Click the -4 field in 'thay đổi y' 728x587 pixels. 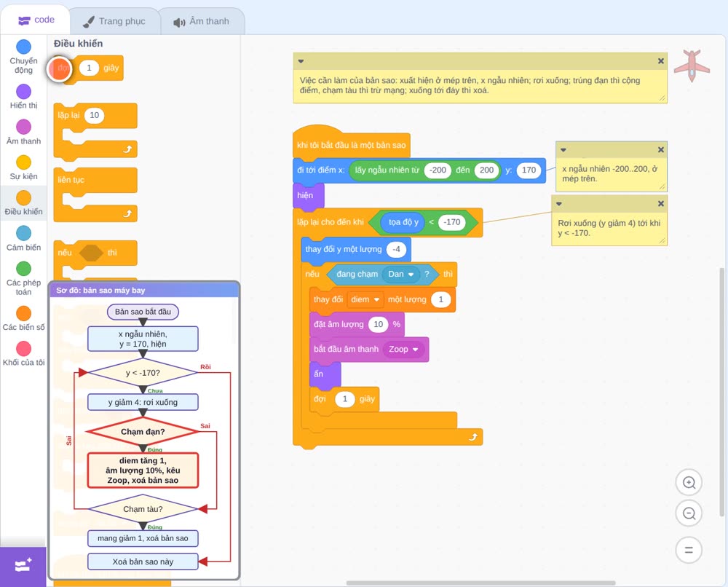[x=396, y=249]
